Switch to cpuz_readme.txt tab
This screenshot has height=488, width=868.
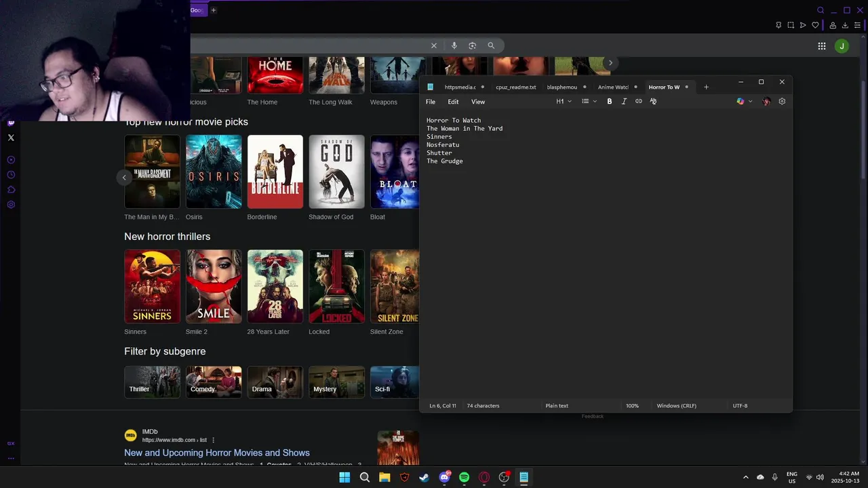[x=515, y=87]
